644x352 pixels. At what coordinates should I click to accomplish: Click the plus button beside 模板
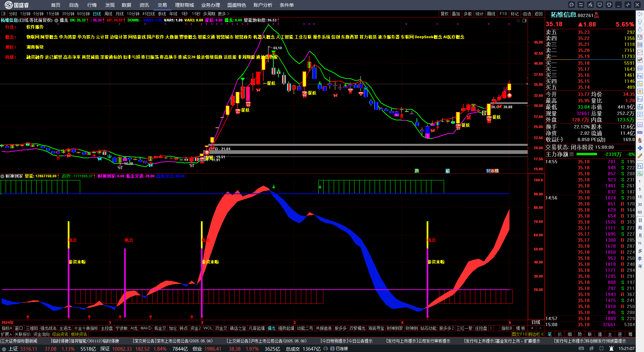[x=532, y=328]
